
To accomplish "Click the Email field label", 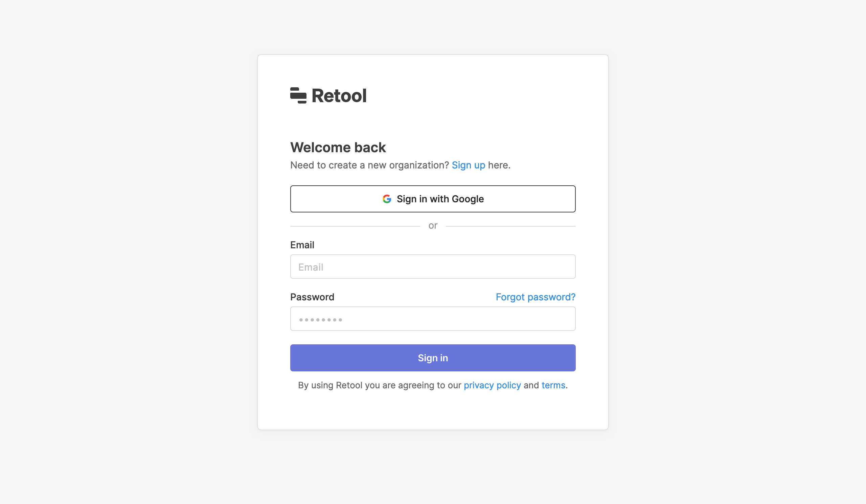I will coord(302,245).
